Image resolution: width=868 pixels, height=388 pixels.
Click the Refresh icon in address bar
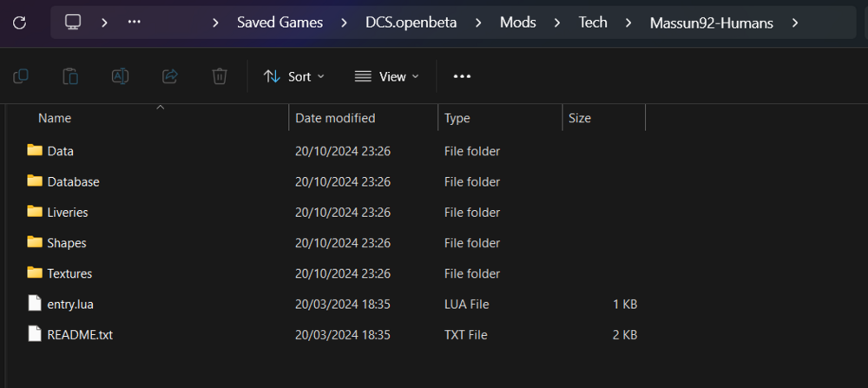click(x=19, y=23)
